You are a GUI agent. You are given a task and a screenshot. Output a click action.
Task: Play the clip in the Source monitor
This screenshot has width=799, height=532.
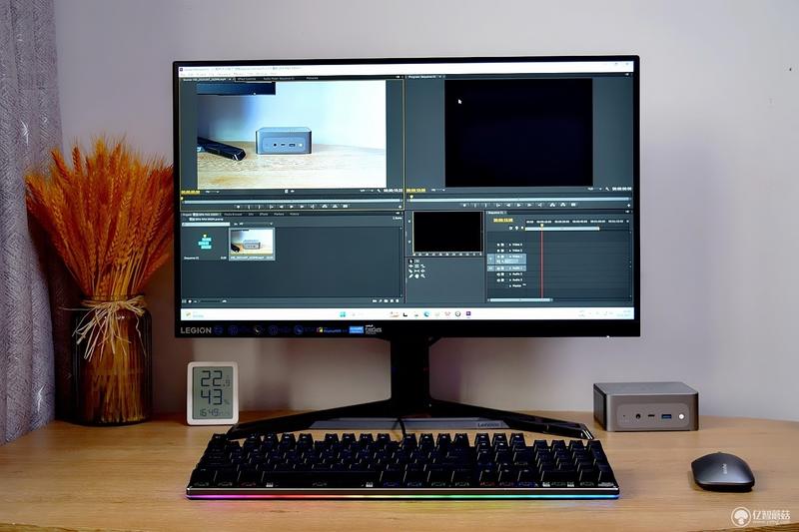(292, 207)
